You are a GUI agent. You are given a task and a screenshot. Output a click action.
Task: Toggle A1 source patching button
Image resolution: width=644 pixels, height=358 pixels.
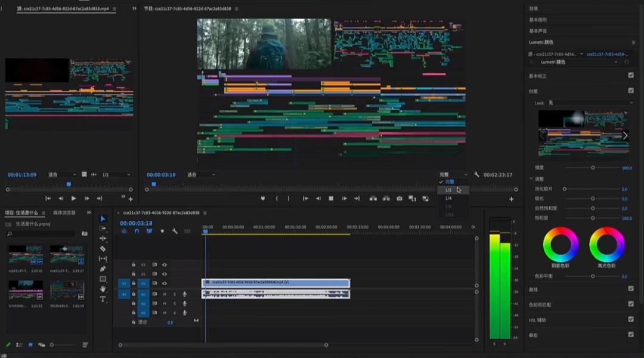tap(124, 294)
